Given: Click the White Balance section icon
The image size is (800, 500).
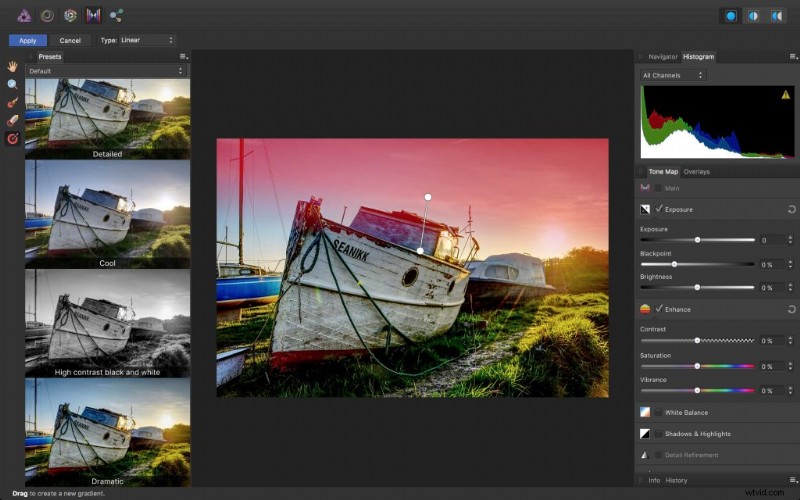Looking at the screenshot, I should tap(645, 412).
